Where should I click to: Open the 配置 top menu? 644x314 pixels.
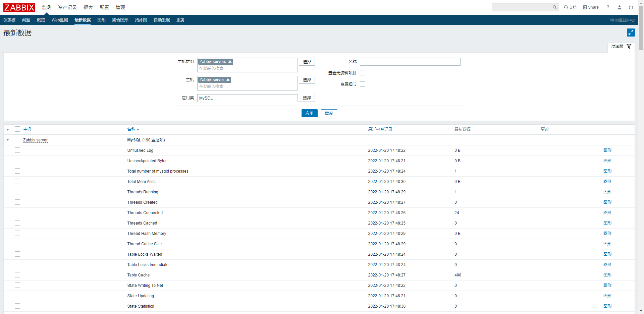pos(104,7)
